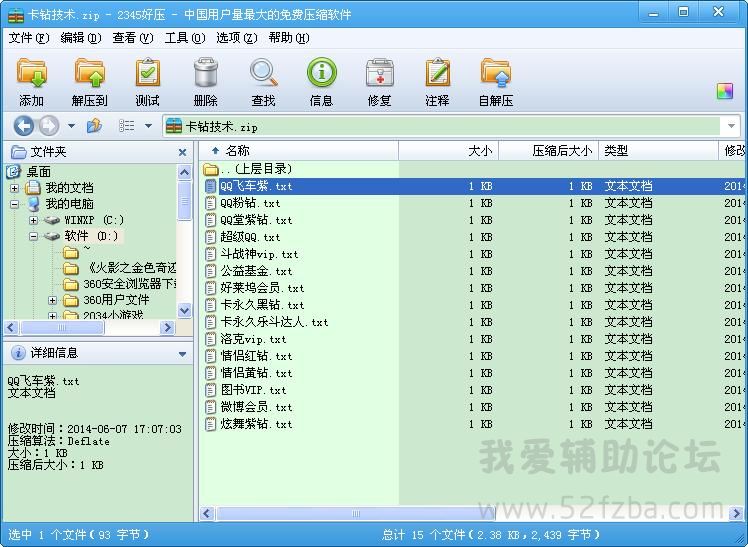Go forward with the right arrow button
This screenshot has width=748, height=547.
point(48,126)
